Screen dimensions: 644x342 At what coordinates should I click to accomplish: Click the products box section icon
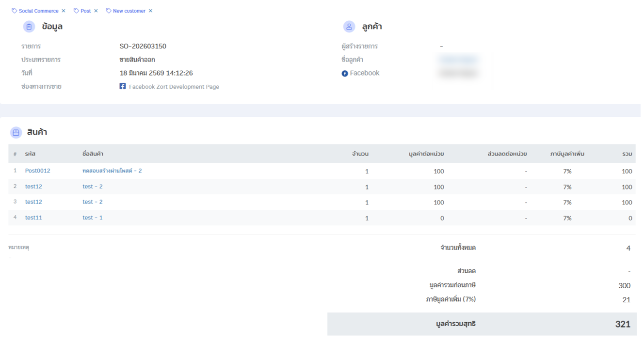(x=16, y=132)
